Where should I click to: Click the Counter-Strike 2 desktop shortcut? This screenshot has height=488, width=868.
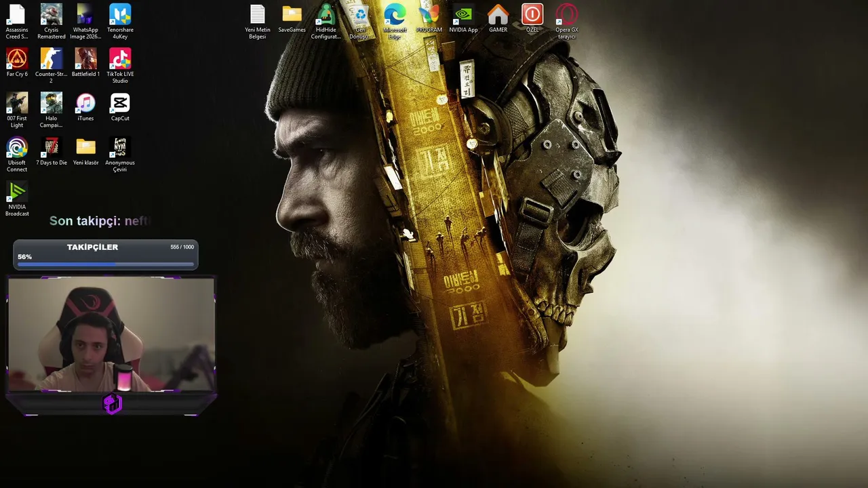tap(52, 66)
